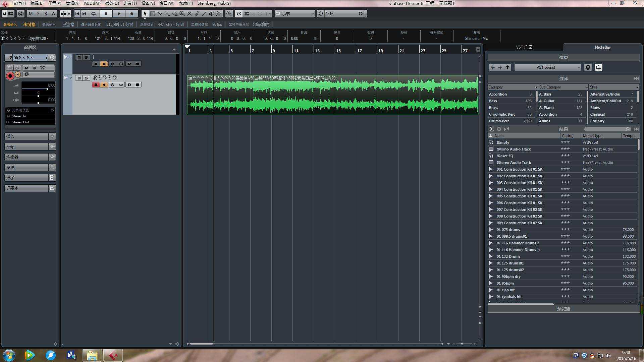
Task: Select the Glue tool
Action: [x=167, y=14]
